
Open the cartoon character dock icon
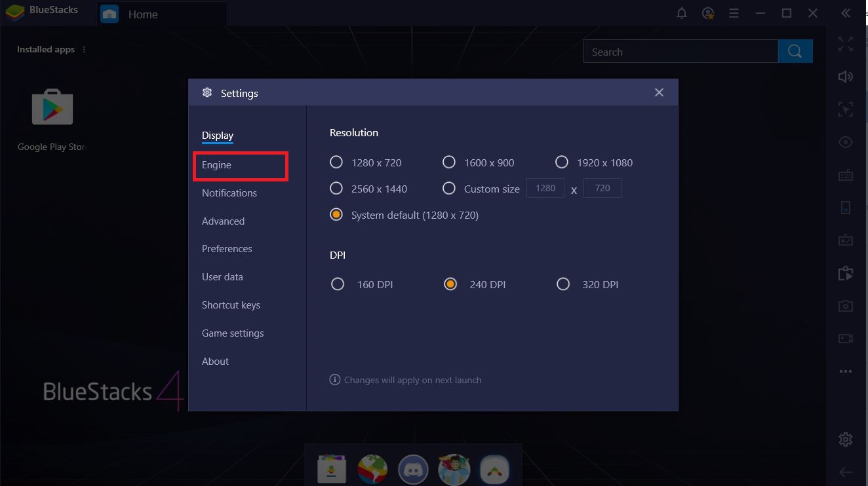[454, 469]
